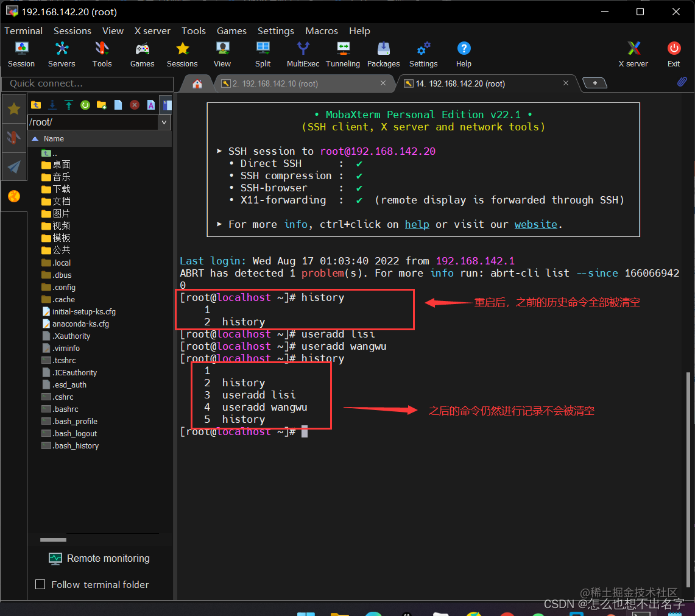This screenshot has height=616, width=695.
Task: Click the Split terminal icon
Action: click(263, 54)
